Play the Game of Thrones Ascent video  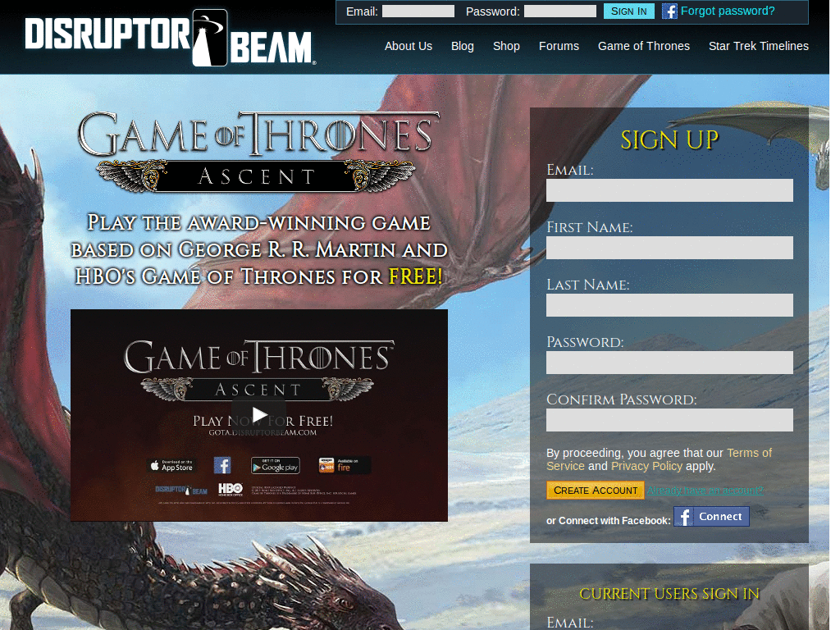point(259,414)
